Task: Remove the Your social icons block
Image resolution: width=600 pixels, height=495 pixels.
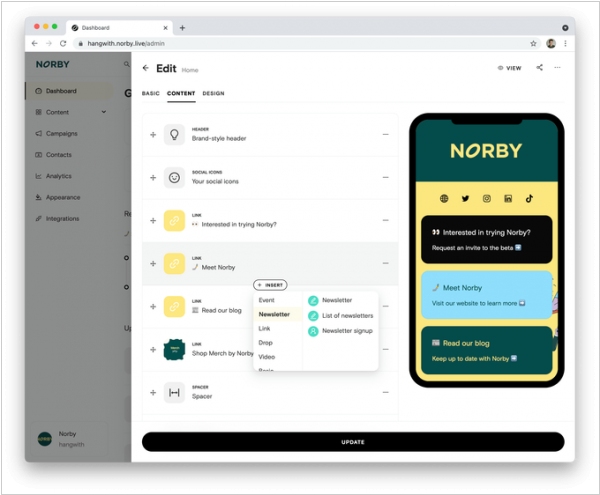Action: (385, 177)
